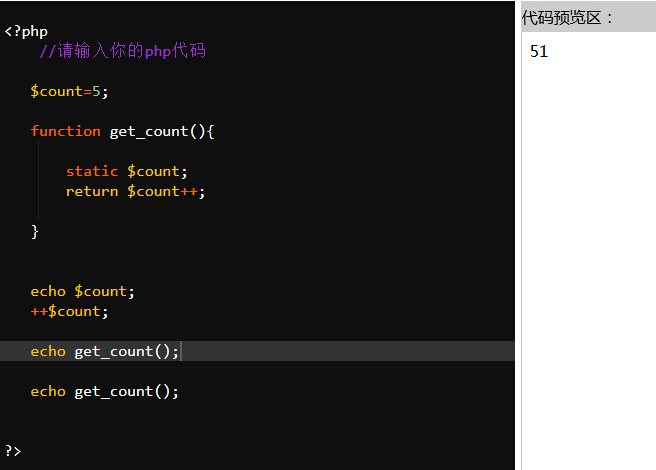Click the ++$count; increment line

tap(69, 311)
